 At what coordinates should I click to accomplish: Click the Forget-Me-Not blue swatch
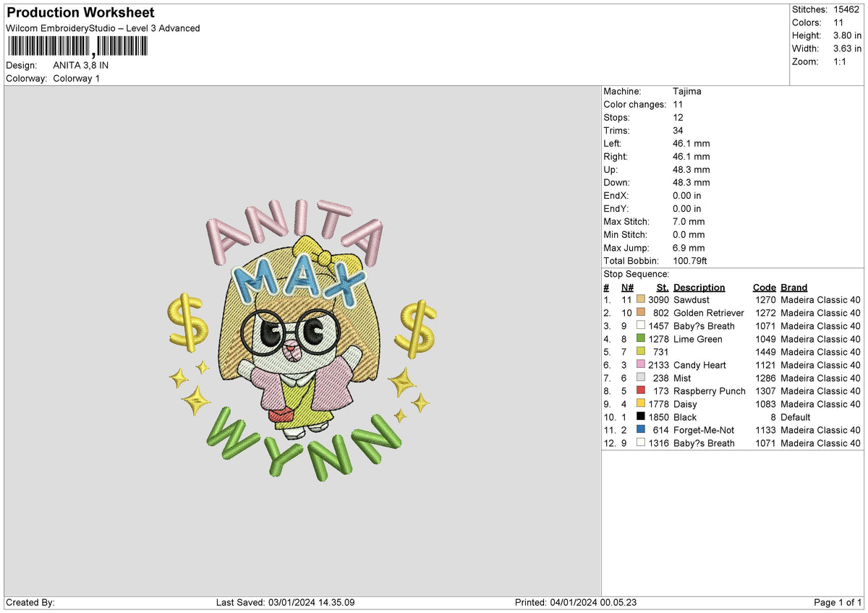641,430
